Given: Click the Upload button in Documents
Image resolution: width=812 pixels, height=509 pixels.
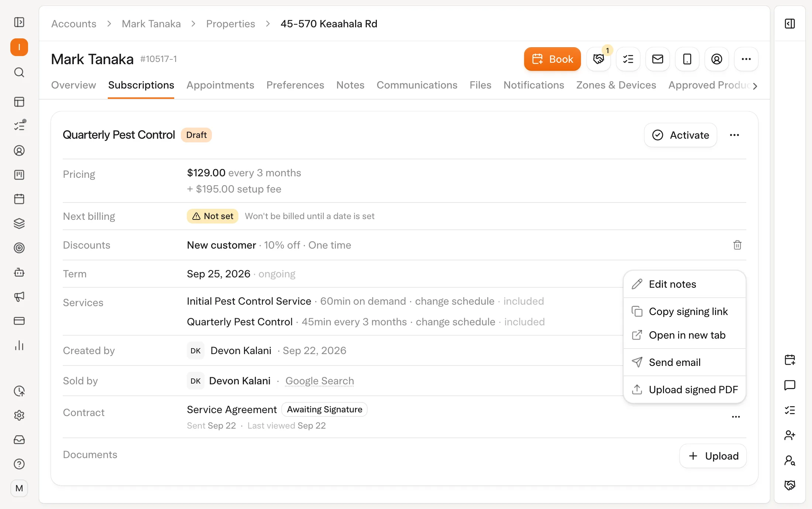Looking at the screenshot, I should 713,456.
